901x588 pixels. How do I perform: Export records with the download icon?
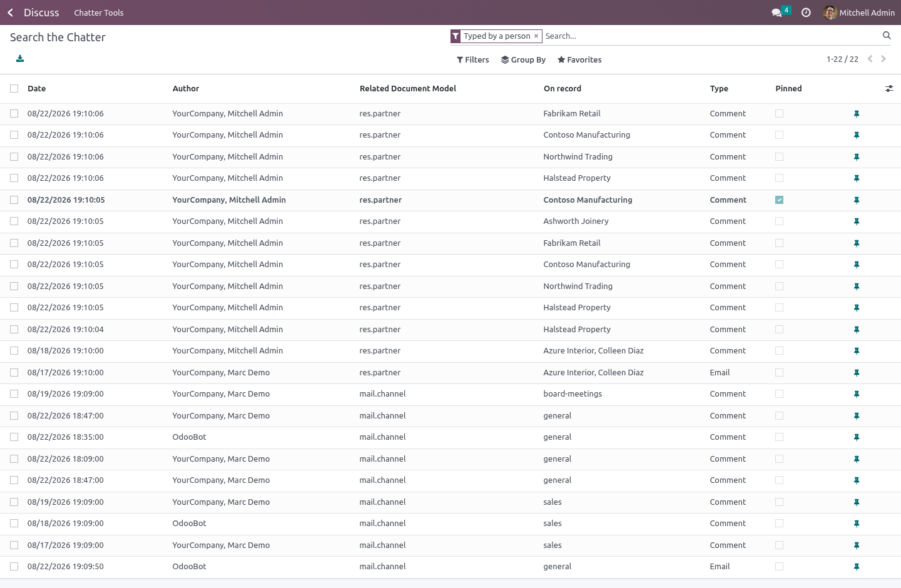point(20,59)
